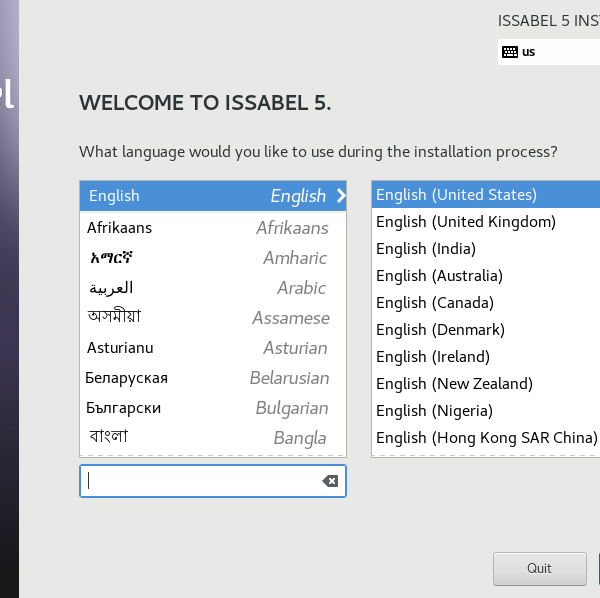
Task: Choose Bulgarian in the language list
Action: [x=212, y=408]
